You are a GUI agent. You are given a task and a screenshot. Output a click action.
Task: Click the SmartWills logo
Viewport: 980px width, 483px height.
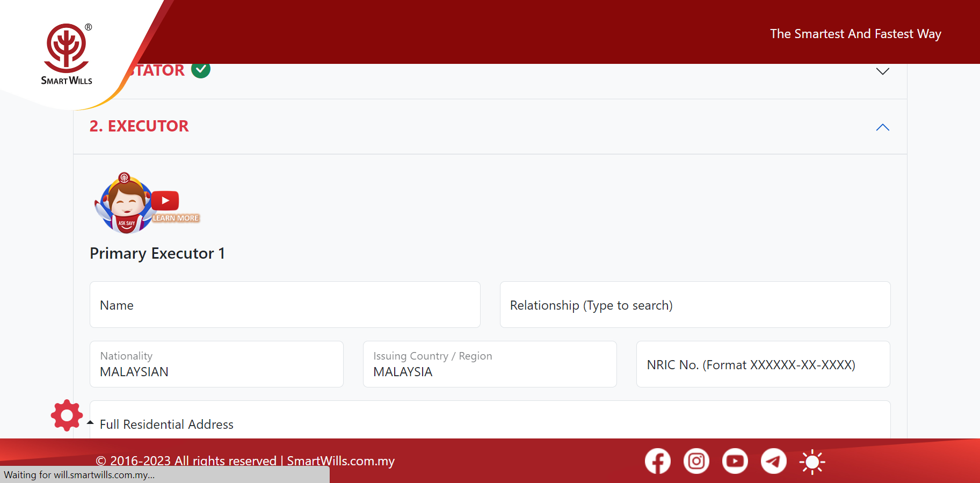click(67, 54)
